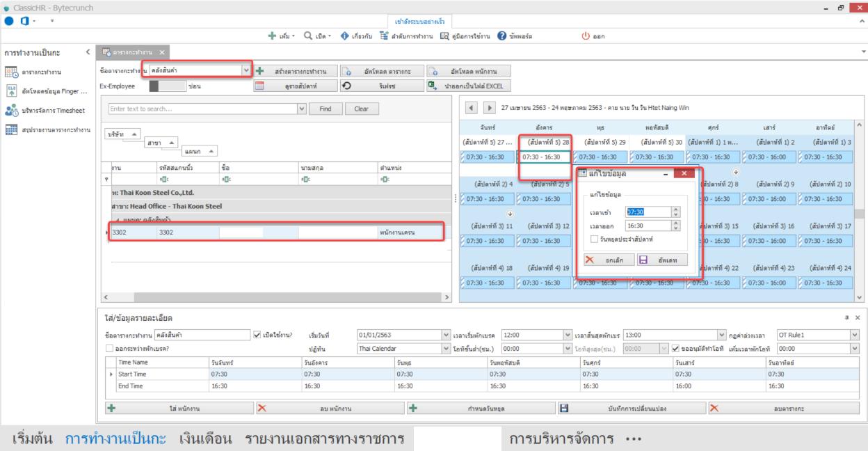
Task: Collapse the การทำงานเป็นกะ sidebar with chevron
Action: (88, 52)
